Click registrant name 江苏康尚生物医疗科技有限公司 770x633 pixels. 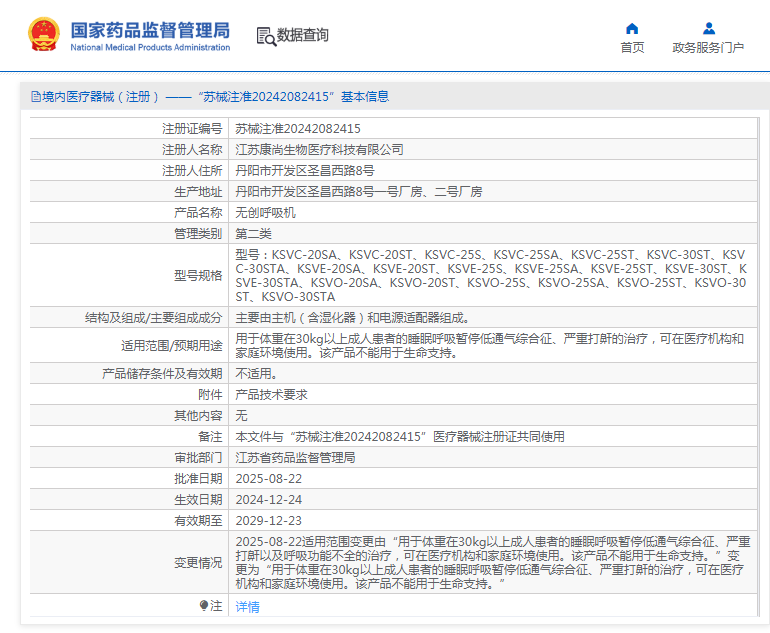[x=319, y=150]
